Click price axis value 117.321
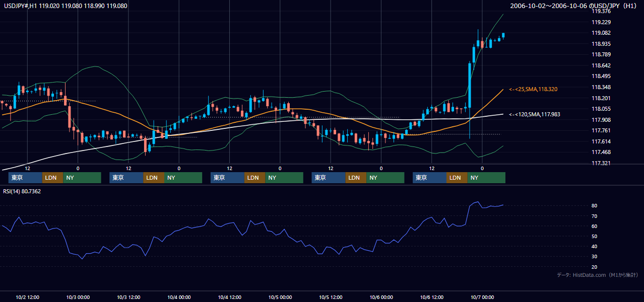Viewport: 644px width, 302px height. (601, 163)
